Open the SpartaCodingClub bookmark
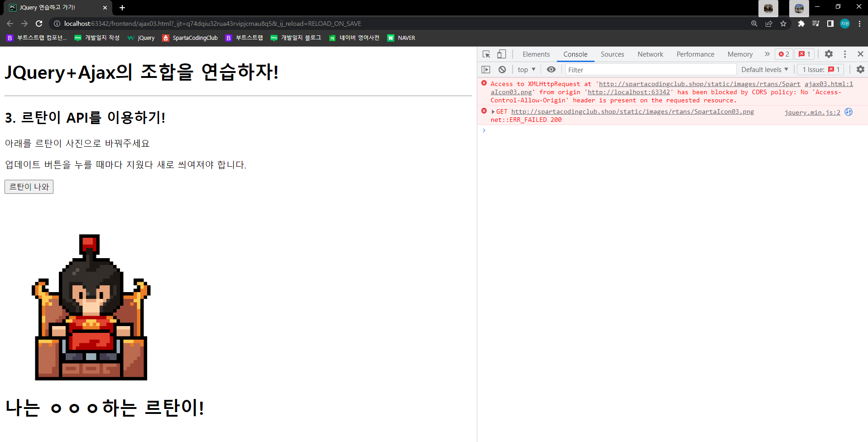Screen dimensions: 868x442 pyautogui.click(x=190, y=38)
